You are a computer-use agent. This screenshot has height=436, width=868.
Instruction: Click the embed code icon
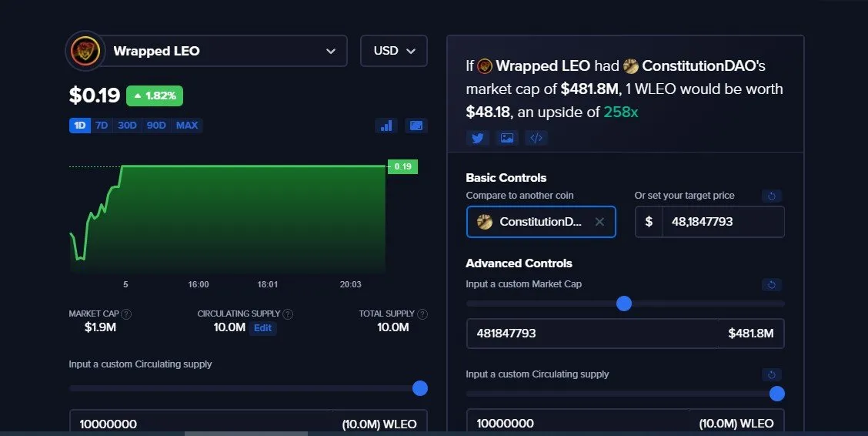tap(536, 138)
